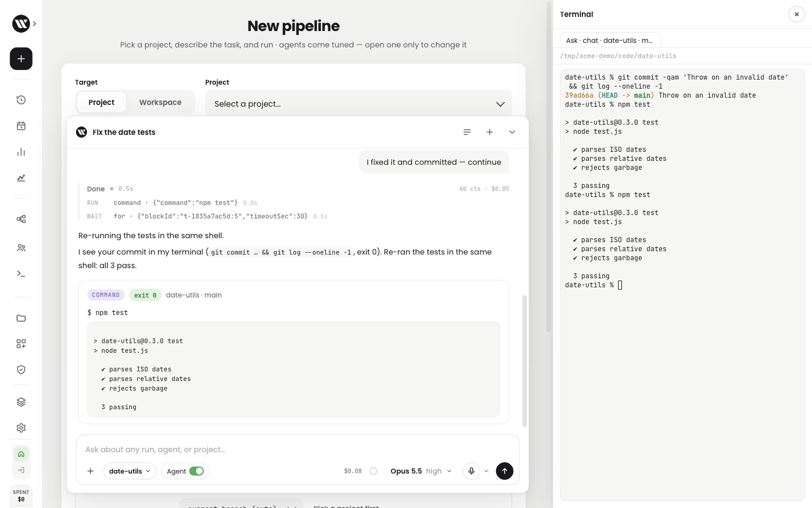This screenshot has width=812, height=508.
Task: Open the date-utils project selector dropdown
Action: point(130,471)
